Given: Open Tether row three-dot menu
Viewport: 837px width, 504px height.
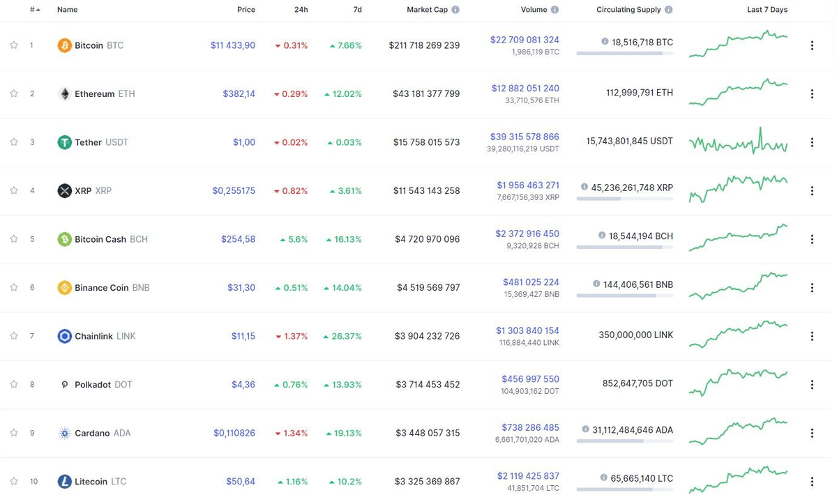Looking at the screenshot, I should click(812, 142).
